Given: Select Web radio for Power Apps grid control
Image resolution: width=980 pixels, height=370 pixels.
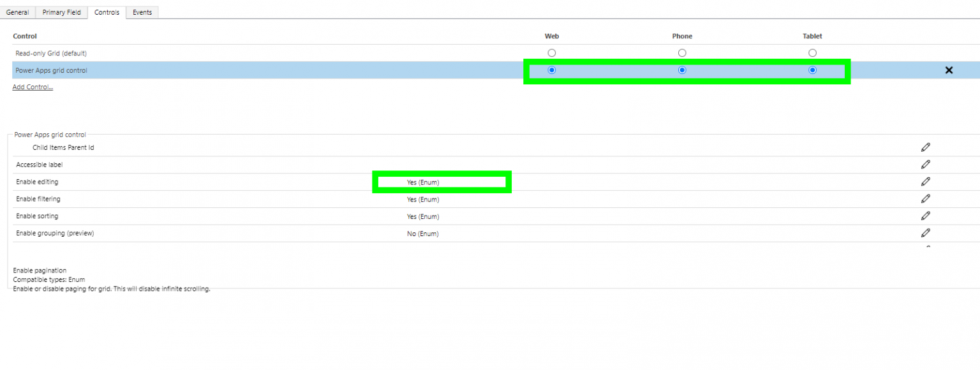Looking at the screenshot, I should pos(551,70).
